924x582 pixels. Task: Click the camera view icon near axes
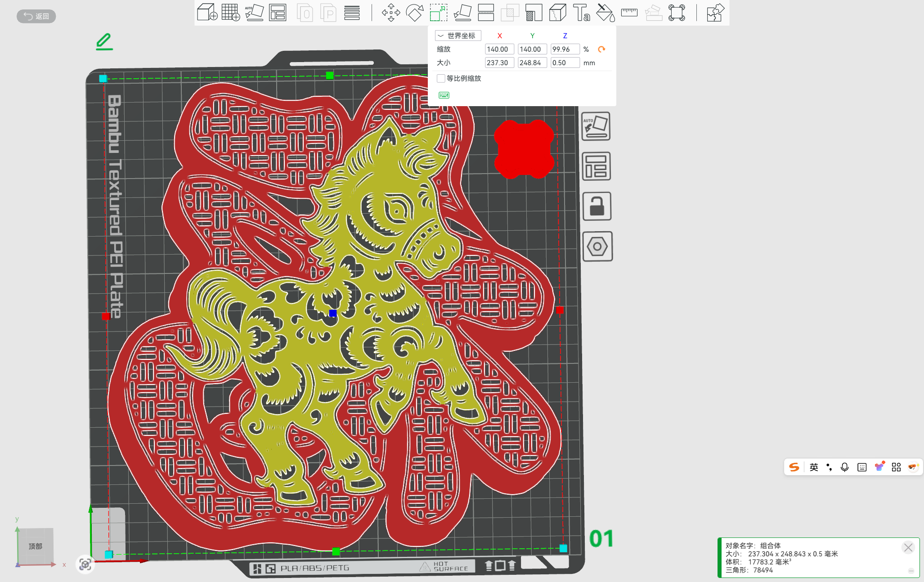(85, 564)
